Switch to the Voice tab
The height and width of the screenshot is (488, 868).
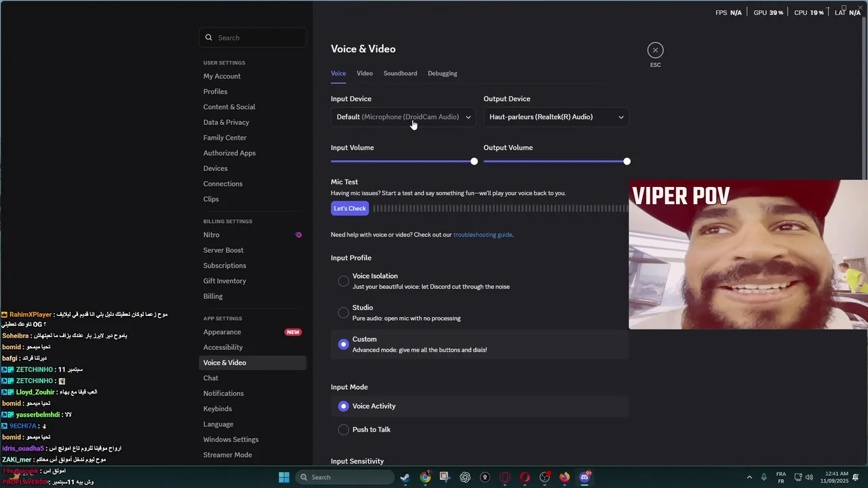[338, 73]
